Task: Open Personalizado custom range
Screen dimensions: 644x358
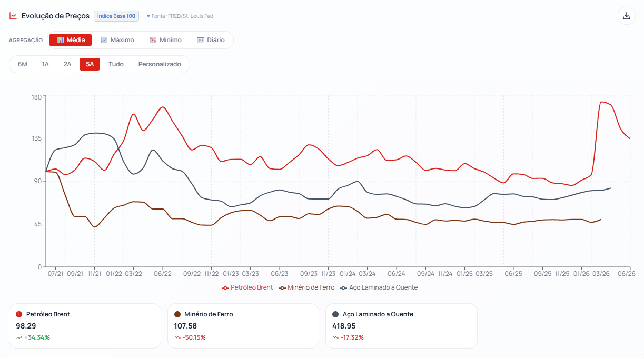Action: [160, 64]
